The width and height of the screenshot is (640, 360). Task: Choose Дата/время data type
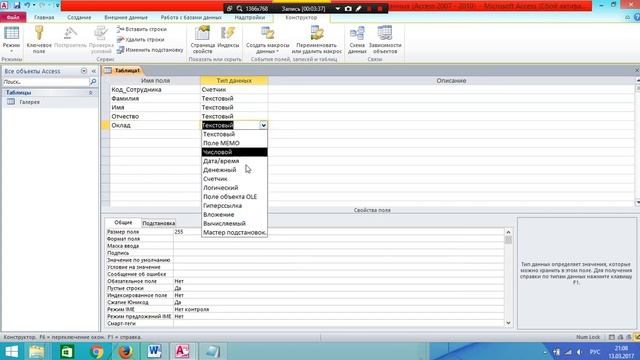point(234,161)
